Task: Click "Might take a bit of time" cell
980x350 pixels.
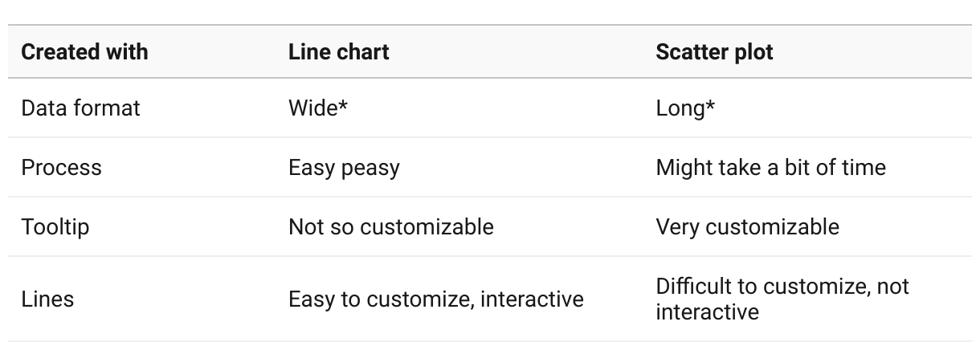Action: (x=770, y=168)
